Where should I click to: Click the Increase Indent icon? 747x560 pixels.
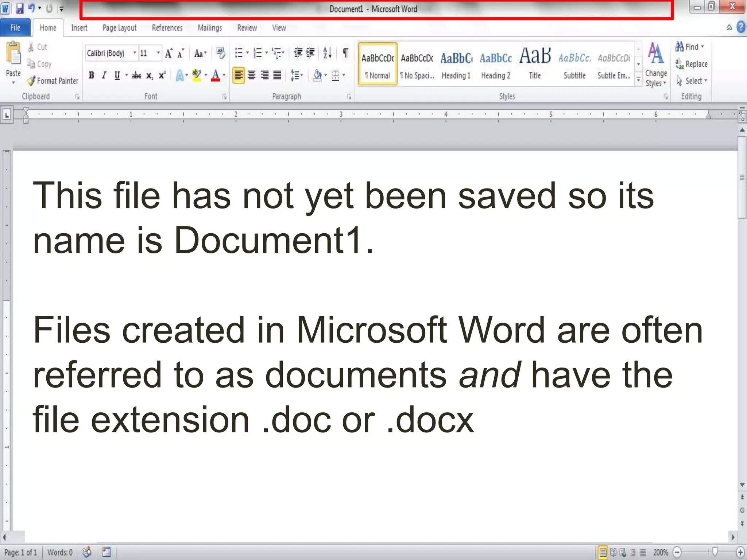point(310,53)
